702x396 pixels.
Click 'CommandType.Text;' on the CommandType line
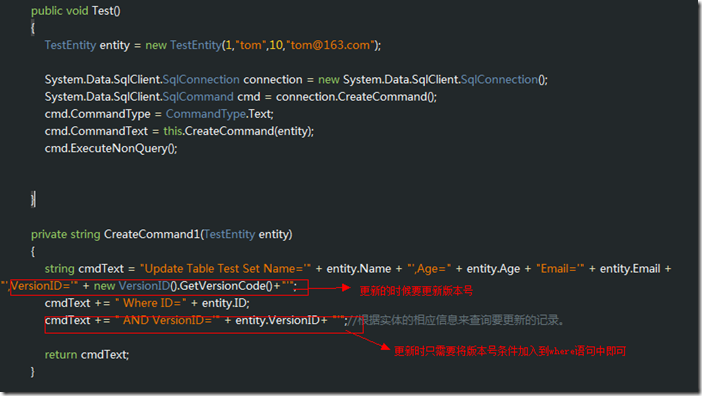[219, 114]
